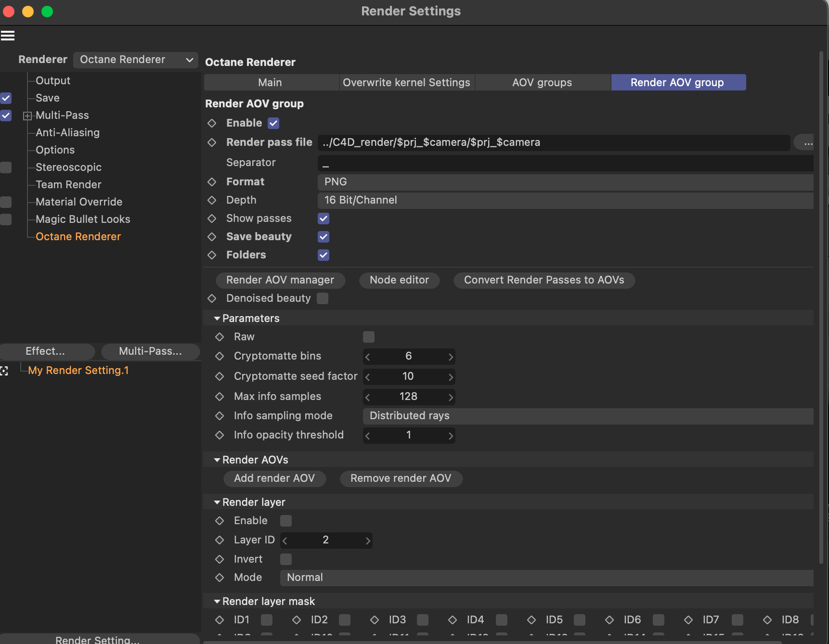
Task: Click keyframe diamond next to Enable
Action: tap(212, 123)
